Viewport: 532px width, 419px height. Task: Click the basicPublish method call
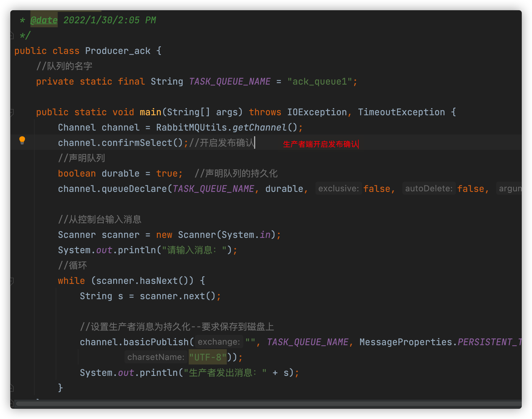point(156,342)
